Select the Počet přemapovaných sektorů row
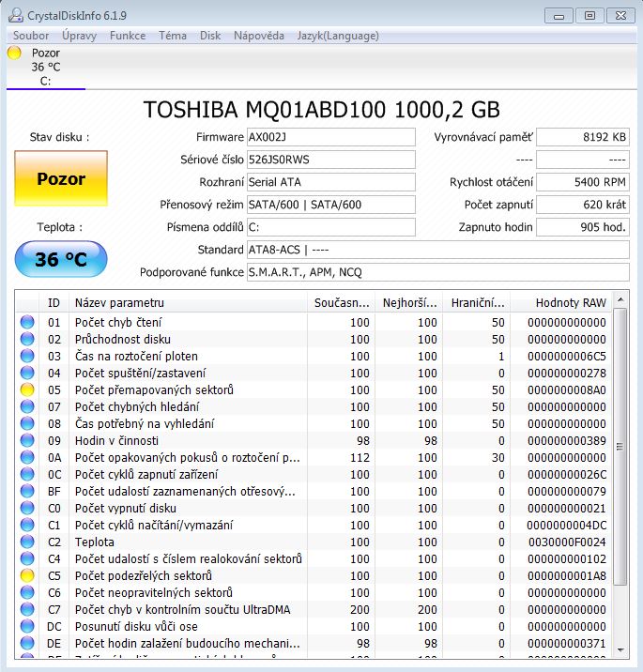643x672 pixels. coord(154,389)
